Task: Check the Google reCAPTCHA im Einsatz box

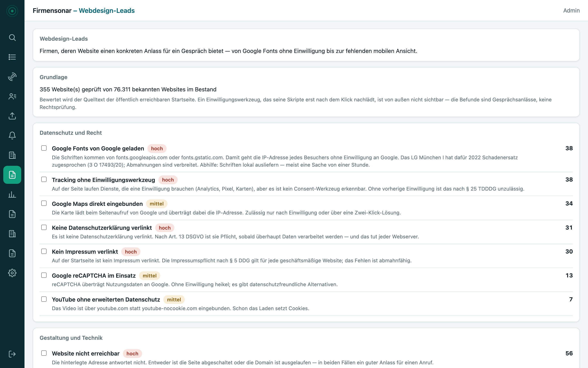Action: 44,275
